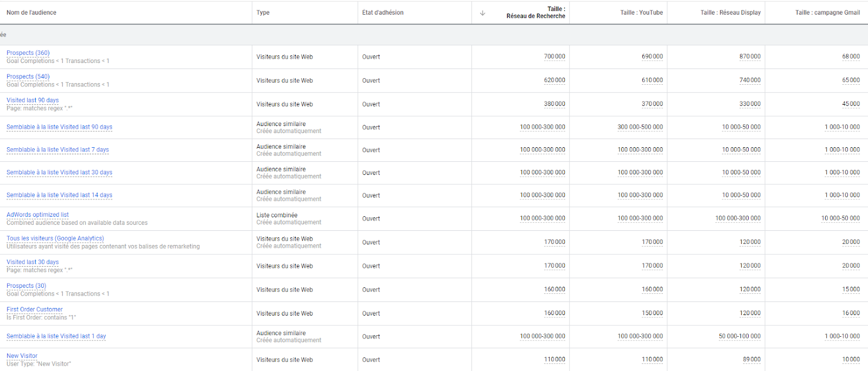The height and width of the screenshot is (371, 868).
Task: Open Semblable à la liste Visited last 7 days
Action: [x=58, y=150]
